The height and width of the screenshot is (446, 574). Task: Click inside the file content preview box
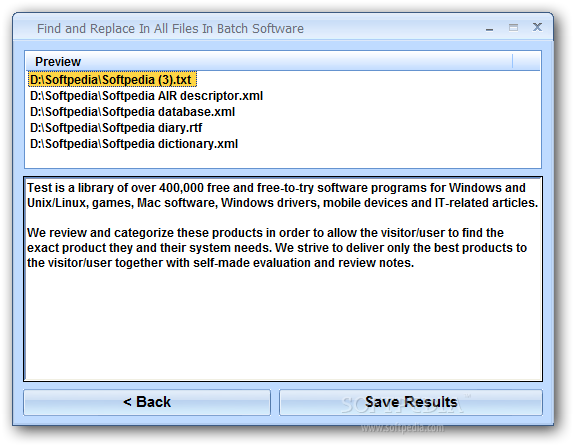tap(283, 279)
